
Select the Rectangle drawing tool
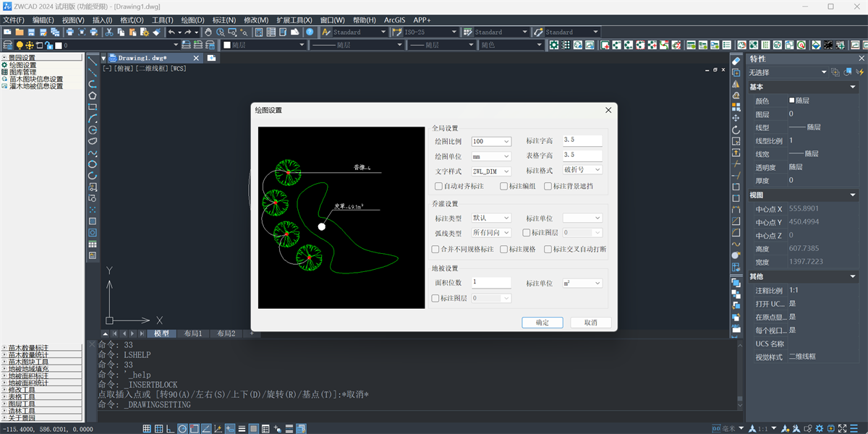93,106
